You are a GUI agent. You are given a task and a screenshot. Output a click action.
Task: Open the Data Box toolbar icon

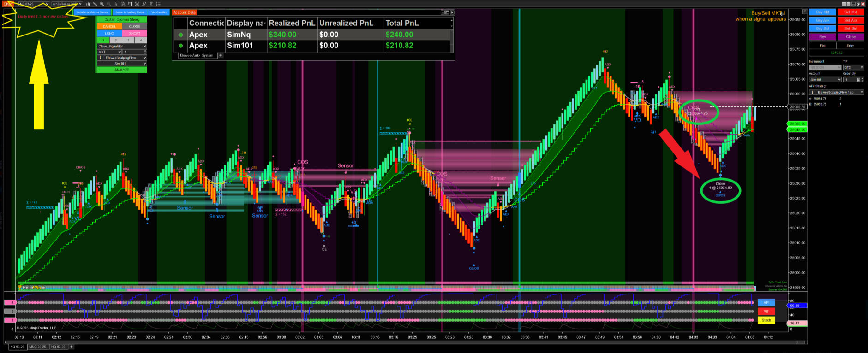123,4
